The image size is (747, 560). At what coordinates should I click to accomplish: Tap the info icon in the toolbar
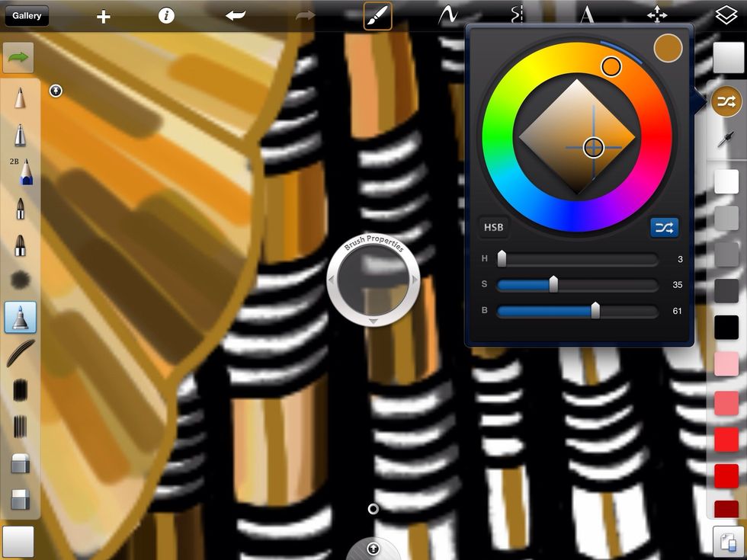[166, 15]
